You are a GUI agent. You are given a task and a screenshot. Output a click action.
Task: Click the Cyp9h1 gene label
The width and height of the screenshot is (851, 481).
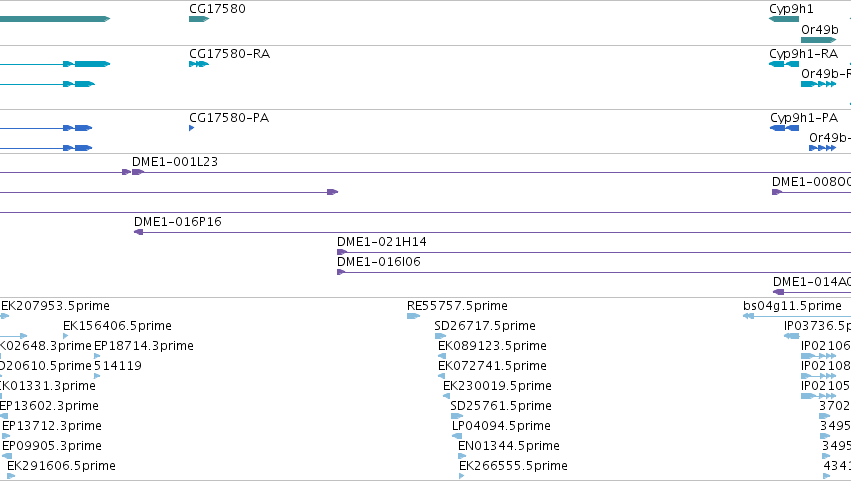(x=791, y=9)
